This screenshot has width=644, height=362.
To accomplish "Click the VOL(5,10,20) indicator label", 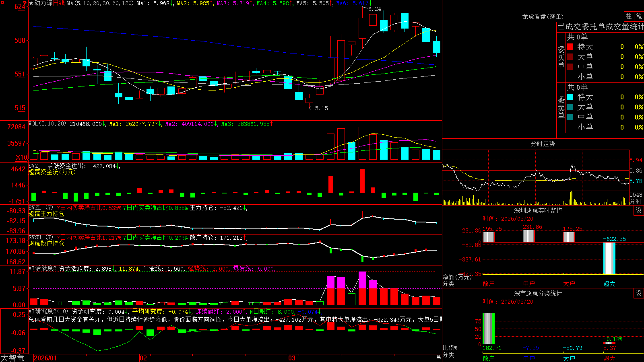I will (x=47, y=124).
